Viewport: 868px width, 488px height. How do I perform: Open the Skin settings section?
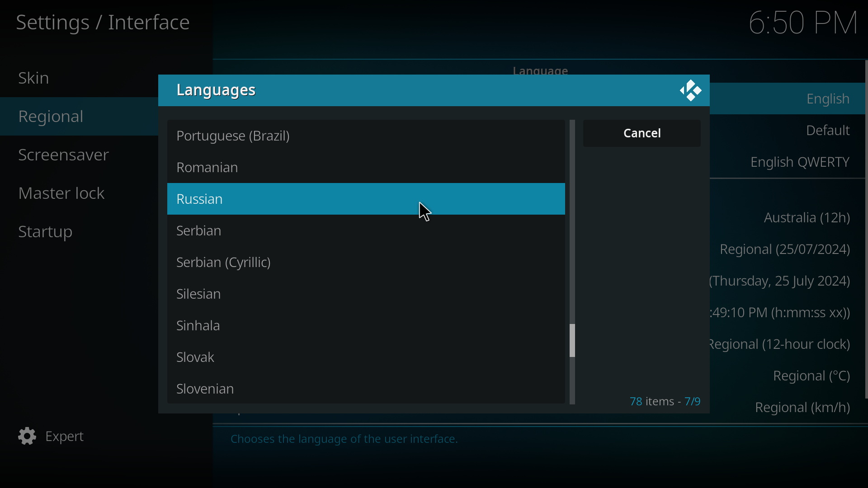click(33, 77)
